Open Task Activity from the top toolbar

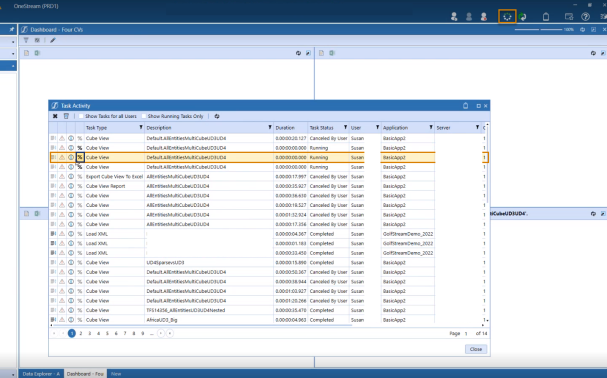click(x=507, y=17)
